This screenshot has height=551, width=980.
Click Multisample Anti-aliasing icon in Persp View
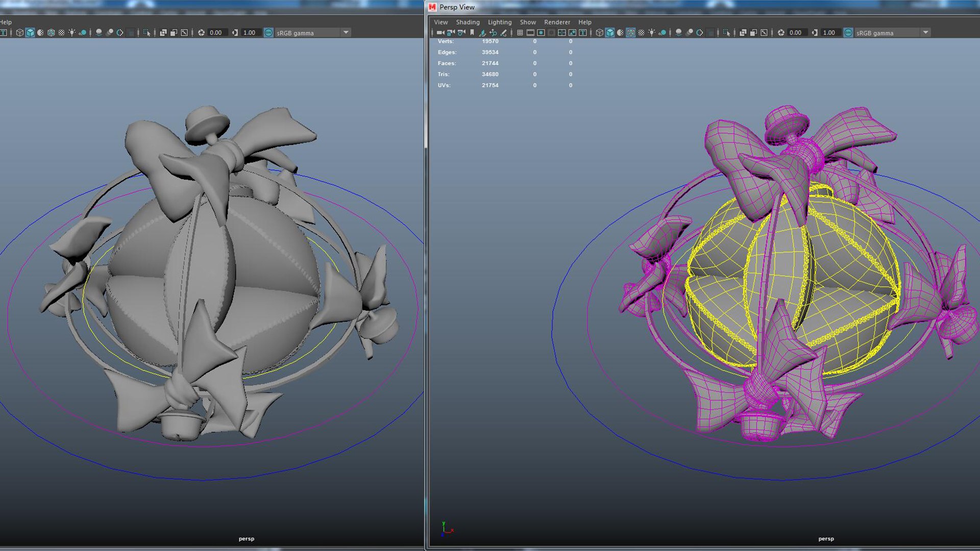[x=700, y=33]
